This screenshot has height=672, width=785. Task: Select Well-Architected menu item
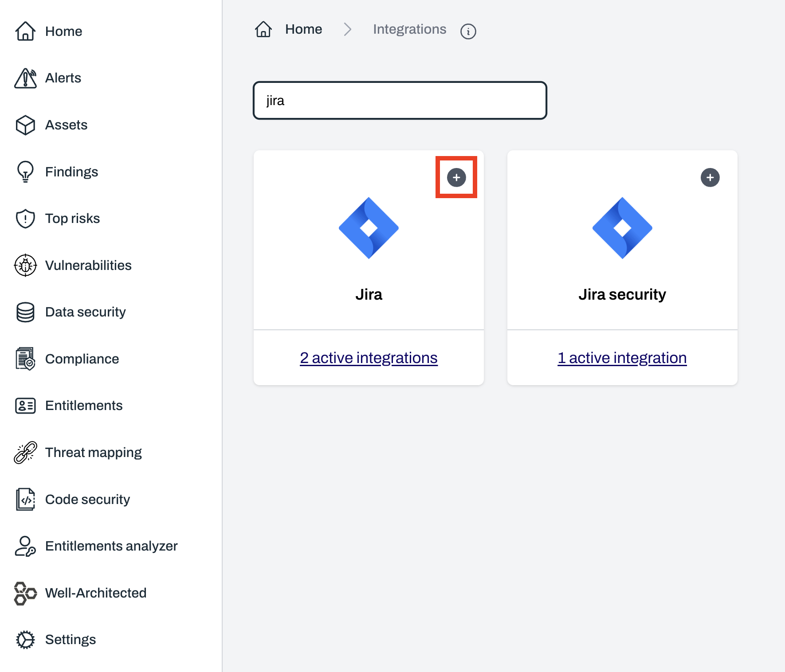coord(96,593)
